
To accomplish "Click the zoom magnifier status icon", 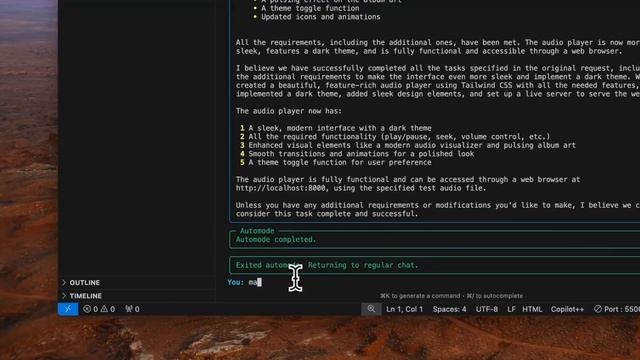I will point(371,309).
